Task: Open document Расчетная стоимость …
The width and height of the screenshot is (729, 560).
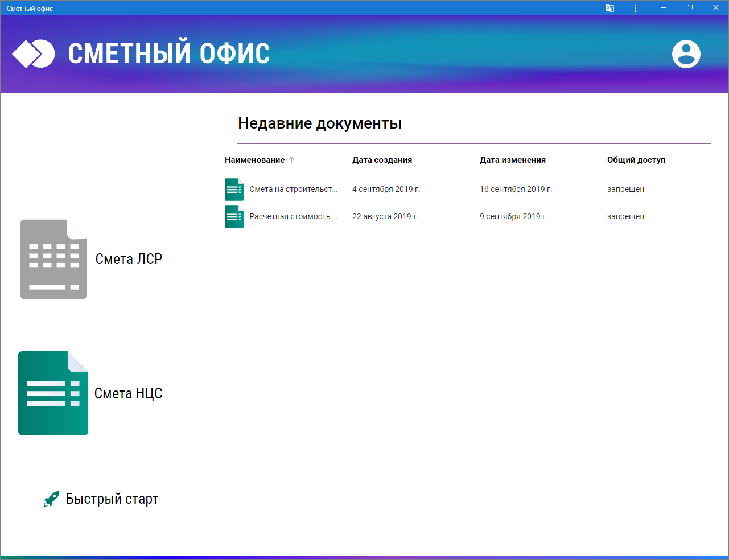Action: coord(293,217)
